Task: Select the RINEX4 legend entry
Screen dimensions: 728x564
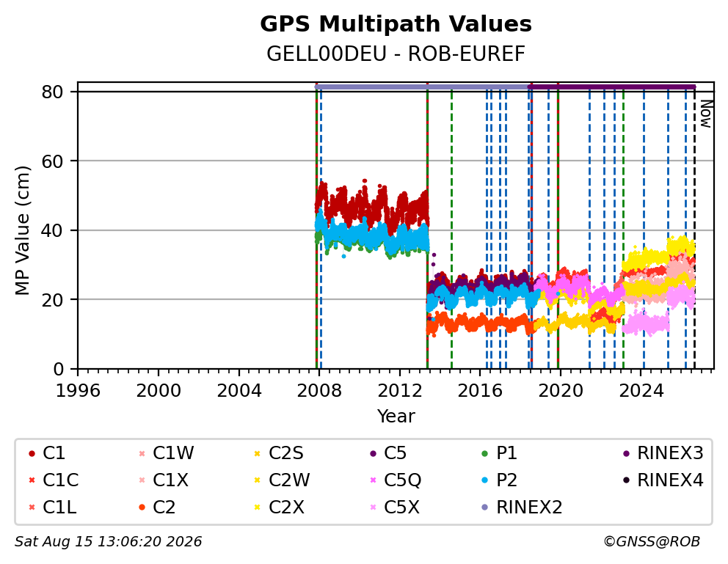Action: pos(663,480)
